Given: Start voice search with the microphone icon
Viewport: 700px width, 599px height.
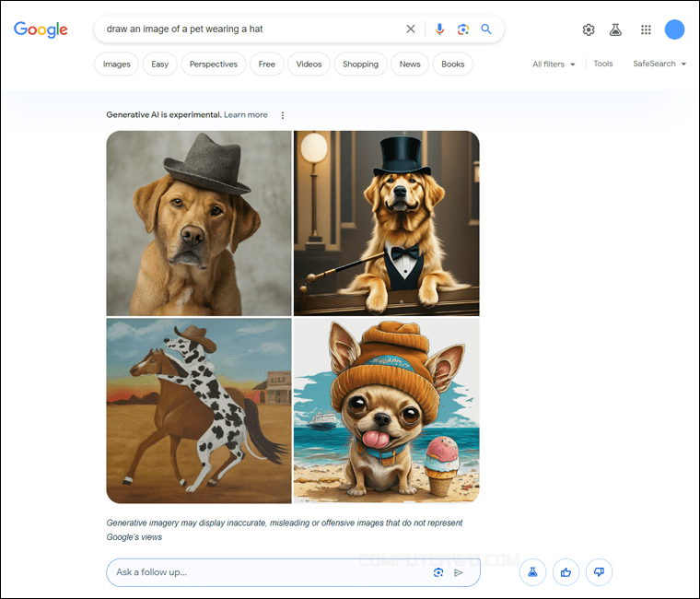Looking at the screenshot, I should [x=439, y=29].
